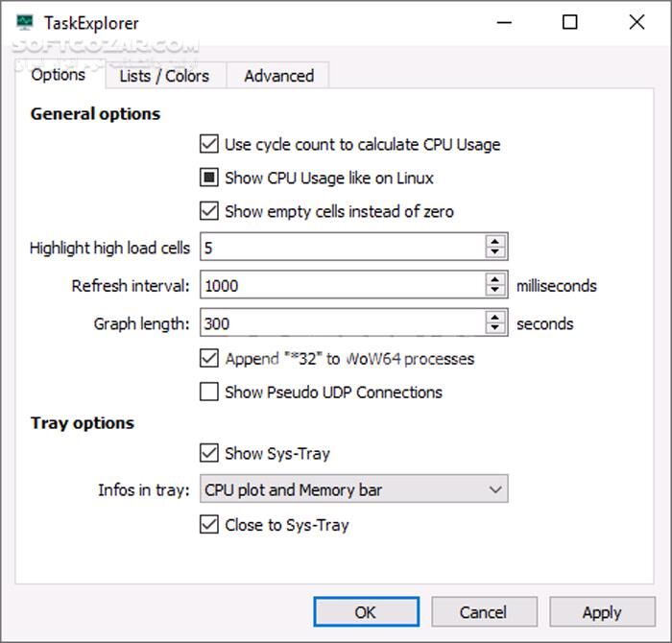Increase the Graph length value
This screenshot has width=672, height=643.
[495, 318]
